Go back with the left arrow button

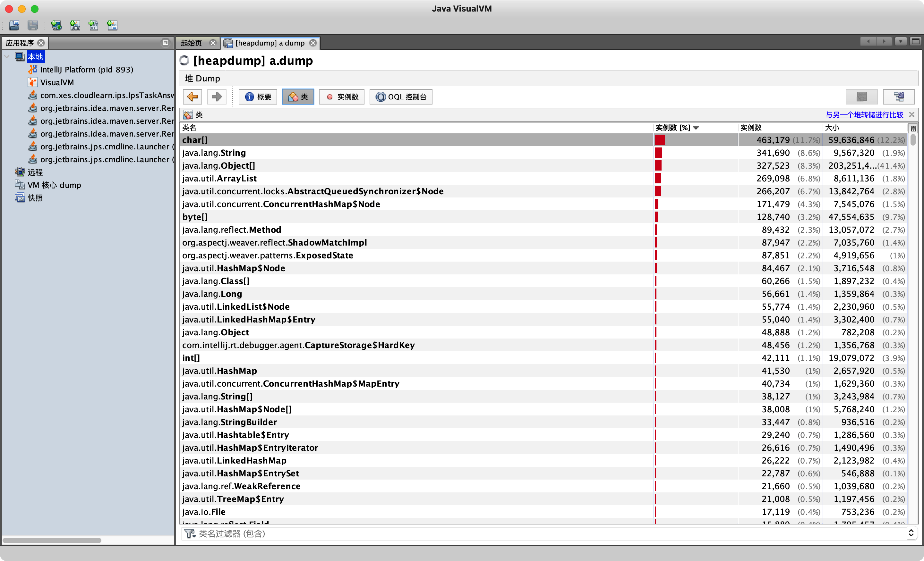pyautogui.click(x=193, y=97)
